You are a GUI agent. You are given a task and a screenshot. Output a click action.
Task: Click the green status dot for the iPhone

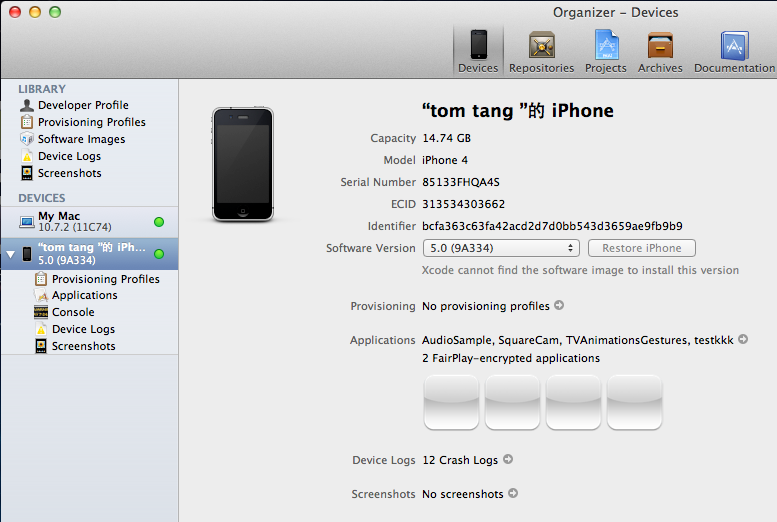(159, 254)
